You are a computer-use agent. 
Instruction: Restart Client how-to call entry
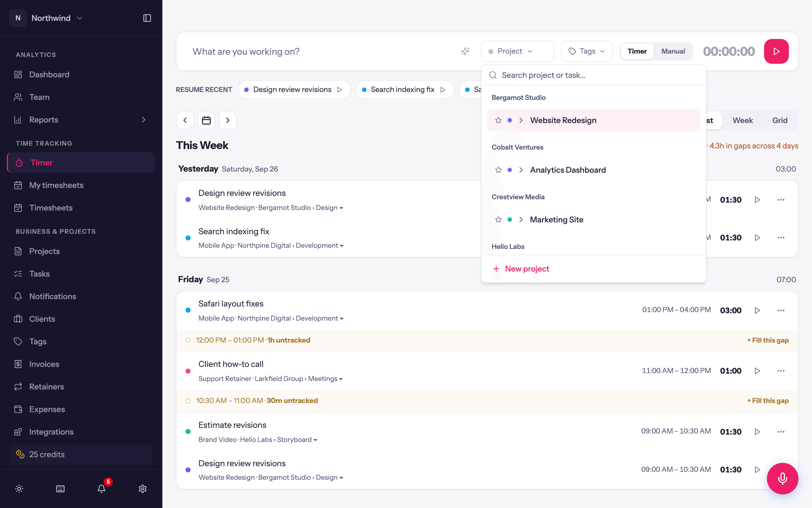757,371
